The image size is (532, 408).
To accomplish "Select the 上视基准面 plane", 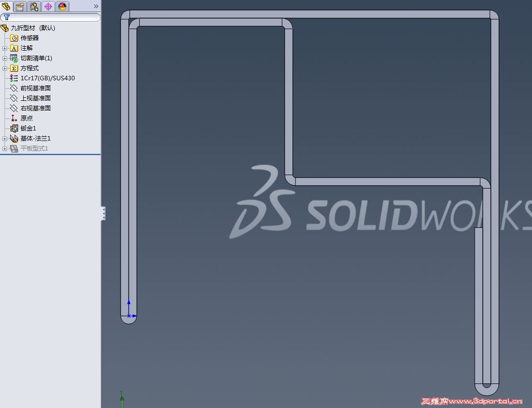I will (x=36, y=98).
